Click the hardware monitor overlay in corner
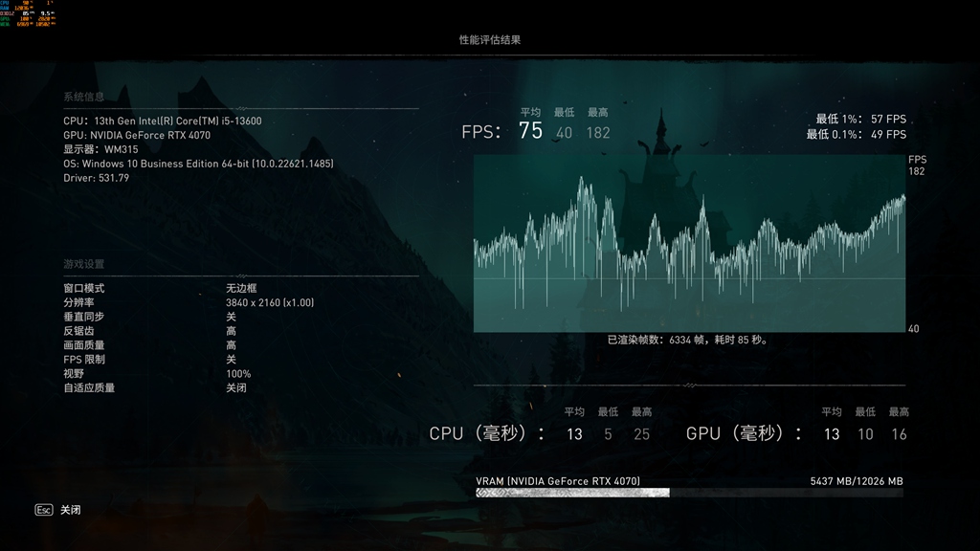Image resolution: width=980 pixels, height=551 pixels. click(28, 13)
